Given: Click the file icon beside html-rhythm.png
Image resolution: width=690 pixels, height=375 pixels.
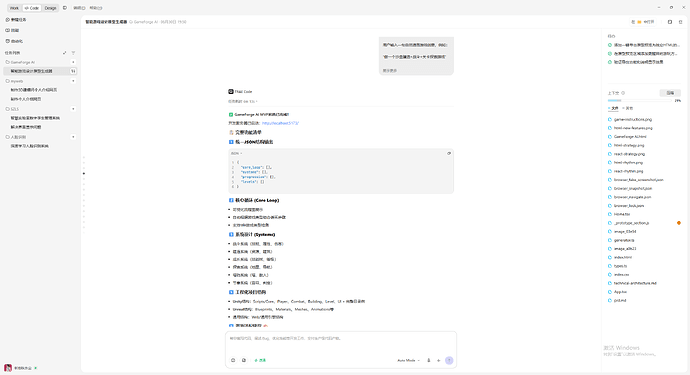Looking at the screenshot, I should click(x=610, y=162).
